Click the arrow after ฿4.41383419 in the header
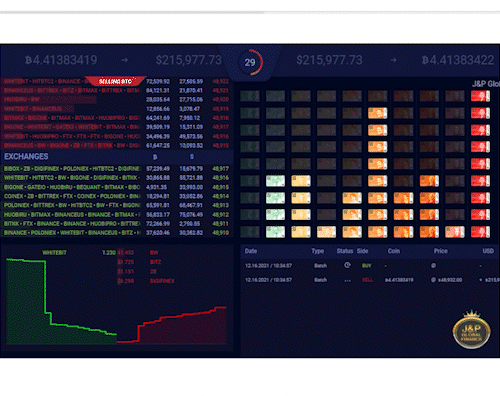Image resolution: width=500 pixels, height=396 pixels. tap(125, 60)
